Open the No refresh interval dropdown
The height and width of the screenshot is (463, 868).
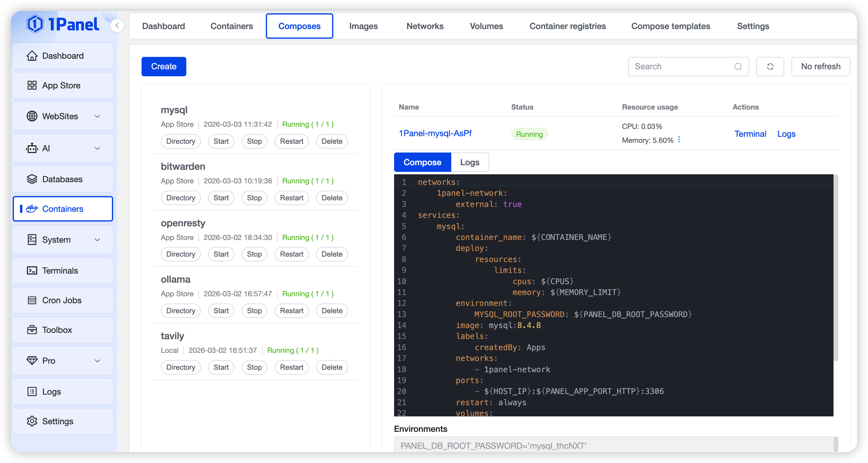click(x=821, y=67)
